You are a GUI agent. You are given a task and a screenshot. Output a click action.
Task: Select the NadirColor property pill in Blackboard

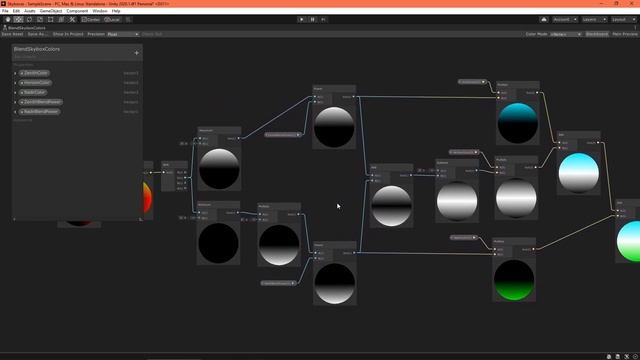pos(33,93)
